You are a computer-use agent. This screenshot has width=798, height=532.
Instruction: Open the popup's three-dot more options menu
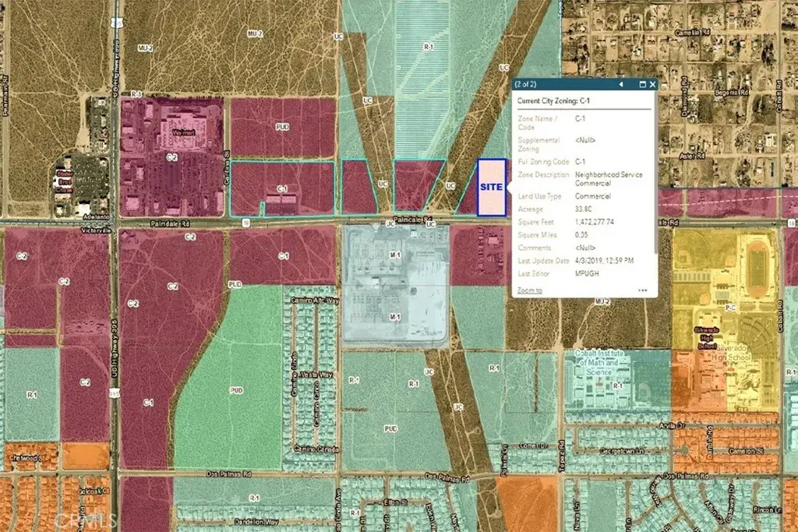coord(643,290)
